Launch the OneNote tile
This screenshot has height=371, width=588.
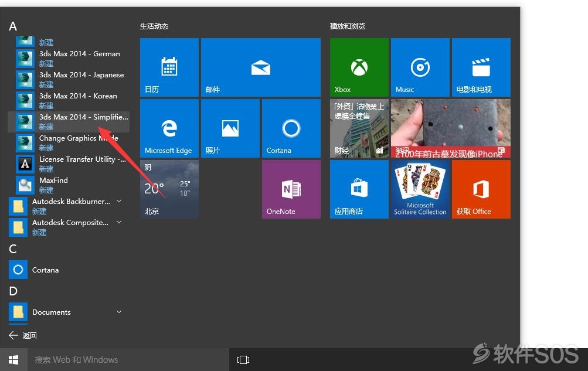(x=291, y=189)
